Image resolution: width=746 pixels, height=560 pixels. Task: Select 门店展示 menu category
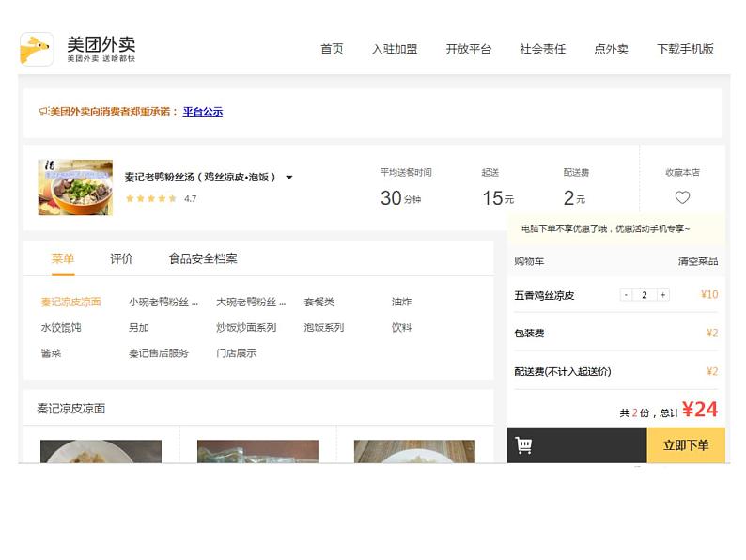pyautogui.click(x=236, y=353)
